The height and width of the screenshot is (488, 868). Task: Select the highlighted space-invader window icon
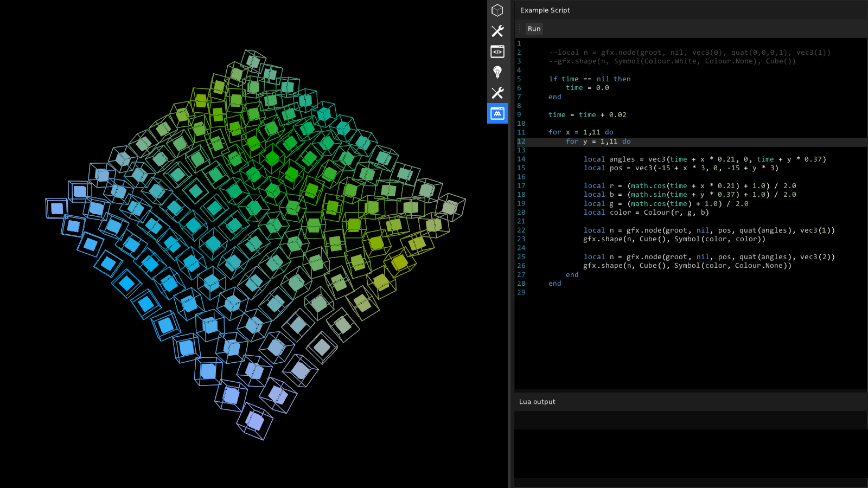coord(497,113)
